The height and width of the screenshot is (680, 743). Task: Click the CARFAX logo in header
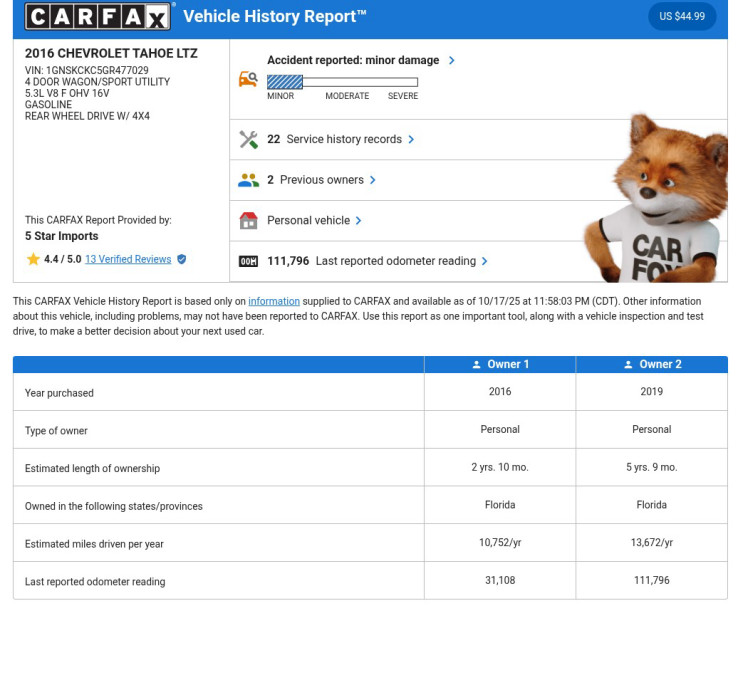98,17
